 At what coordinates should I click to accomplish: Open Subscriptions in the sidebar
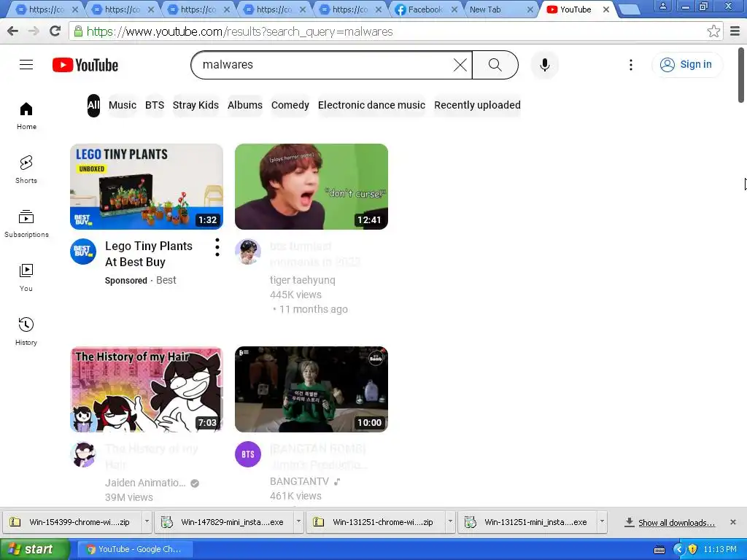[26, 223]
